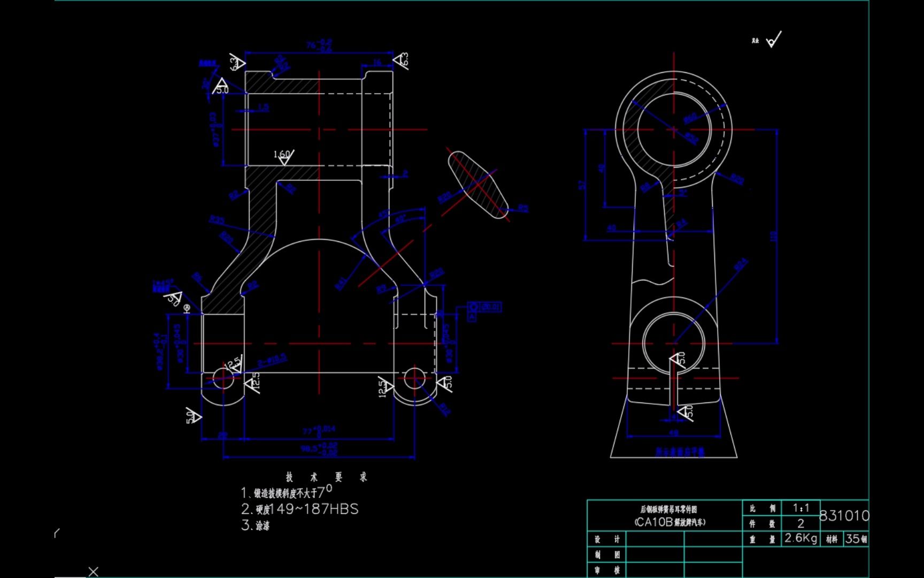Image resolution: width=924 pixels, height=578 pixels.
Task: Select the note 3.涂漆
Action: tap(256, 526)
